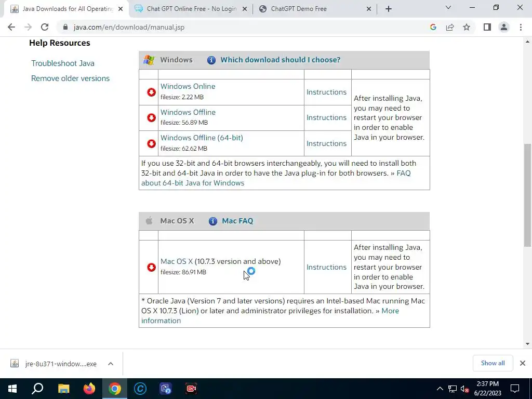Click the Windows Offline link (56.89 MB)

pos(188,112)
